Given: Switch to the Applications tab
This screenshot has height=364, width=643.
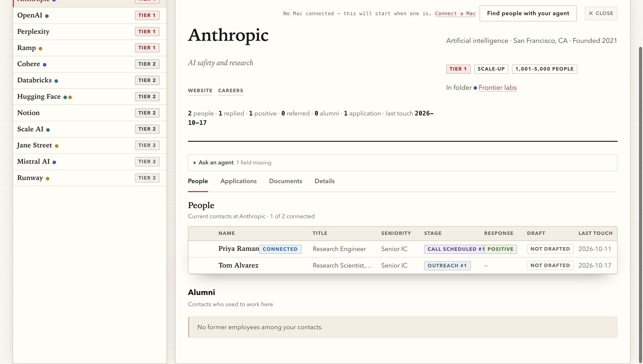Looking at the screenshot, I should pos(238,181).
